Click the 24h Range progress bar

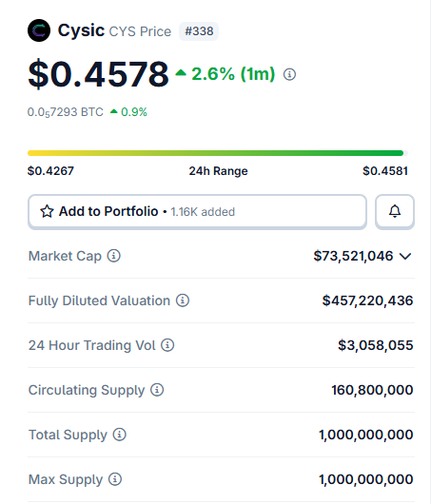[218, 153]
